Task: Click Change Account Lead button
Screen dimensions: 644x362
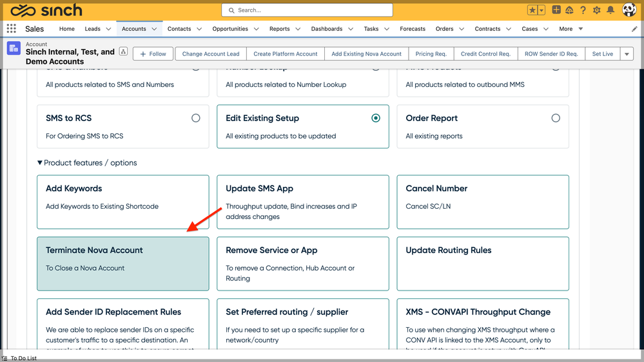Action: click(x=211, y=53)
